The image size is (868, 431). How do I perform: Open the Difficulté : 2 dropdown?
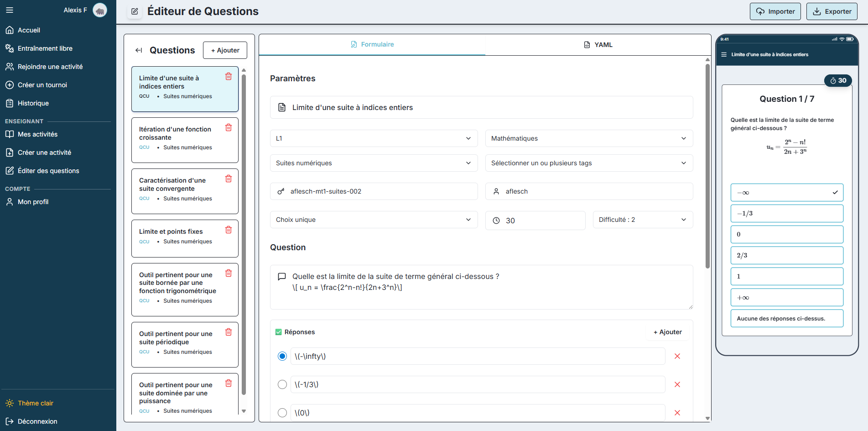642,220
